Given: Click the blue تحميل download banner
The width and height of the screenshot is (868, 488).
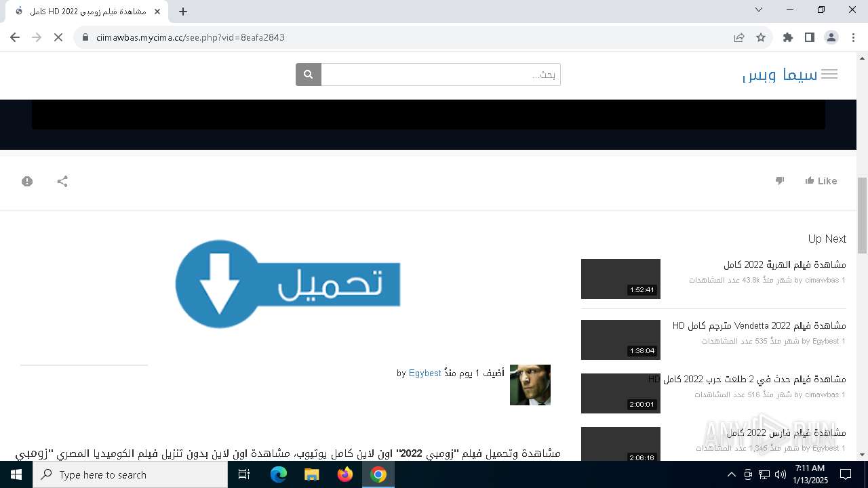Looking at the screenshot, I should tap(288, 284).
